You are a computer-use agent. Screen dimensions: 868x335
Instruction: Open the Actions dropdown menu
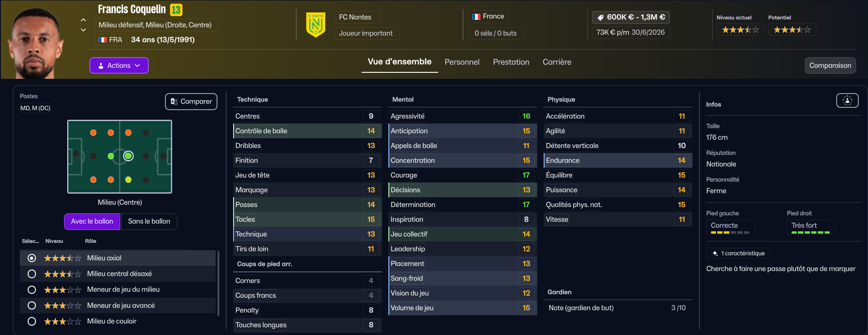(x=119, y=65)
